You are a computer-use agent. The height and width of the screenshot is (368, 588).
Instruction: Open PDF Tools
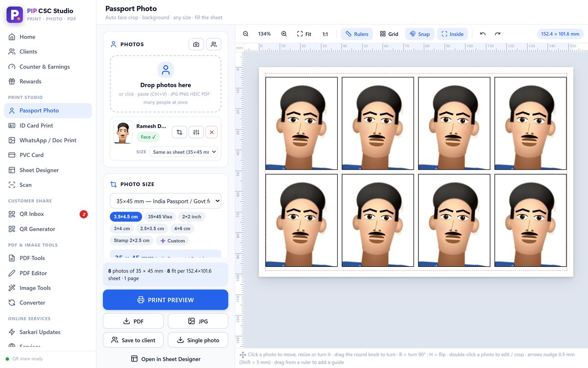click(x=48, y=258)
